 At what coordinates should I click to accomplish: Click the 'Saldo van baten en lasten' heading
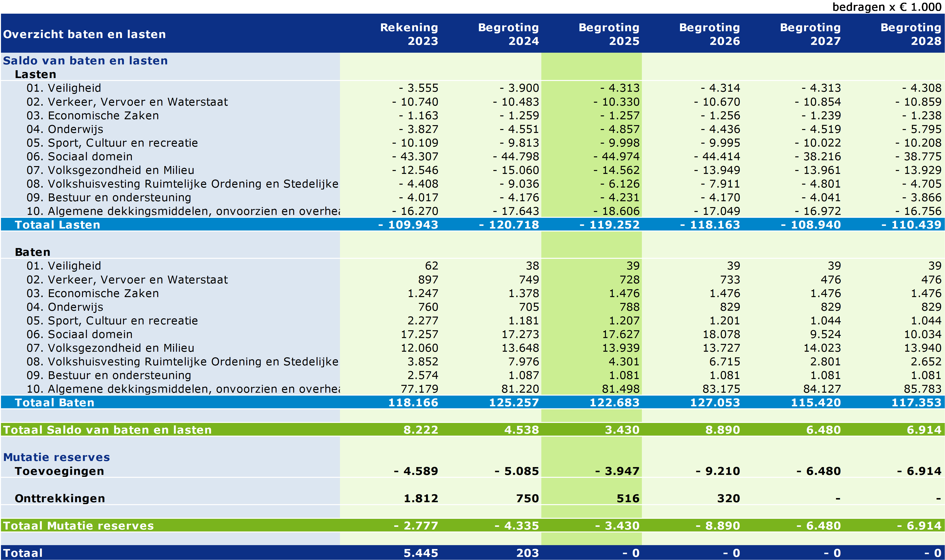(85, 61)
